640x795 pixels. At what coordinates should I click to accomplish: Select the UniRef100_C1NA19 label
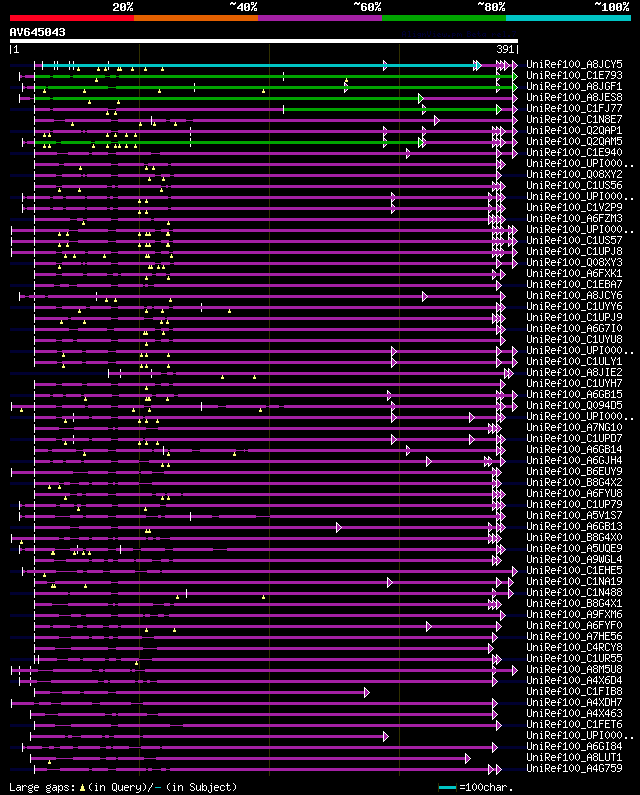click(x=574, y=582)
